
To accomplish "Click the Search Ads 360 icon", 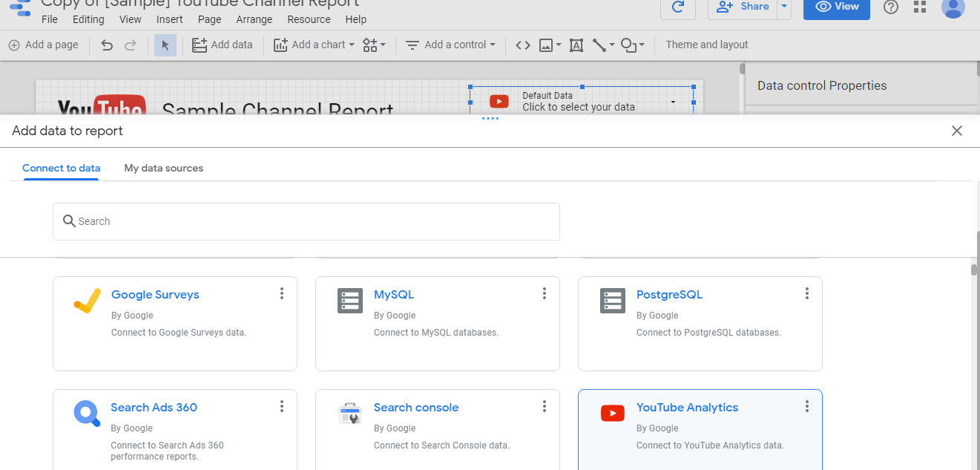I will click(x=87, y=414).
